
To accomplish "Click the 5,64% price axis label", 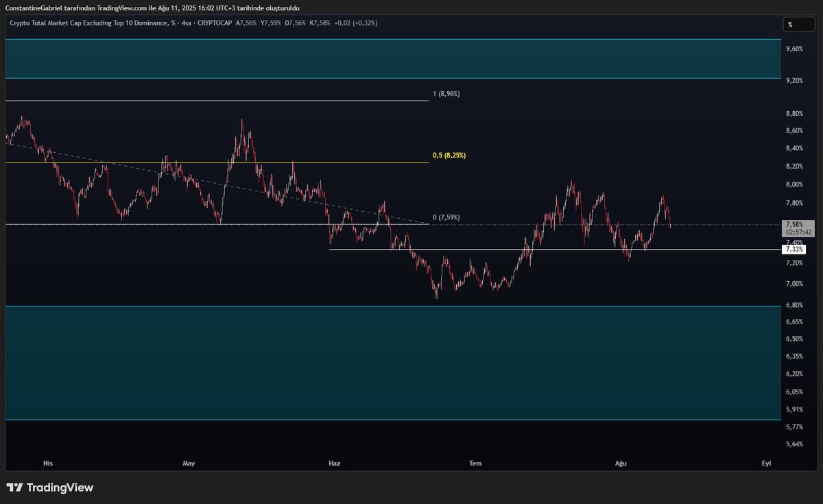I will pos(794,444).
